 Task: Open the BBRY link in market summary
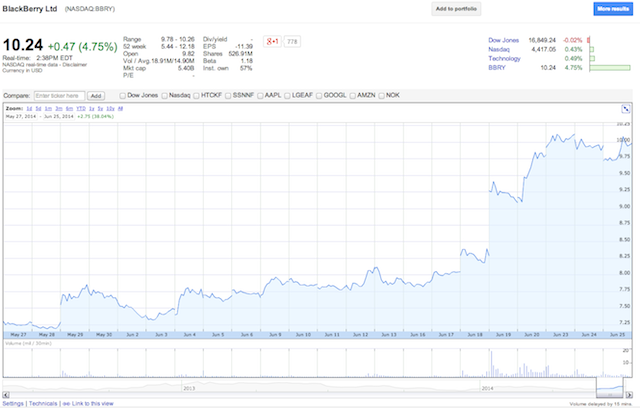tap(497, 68)
